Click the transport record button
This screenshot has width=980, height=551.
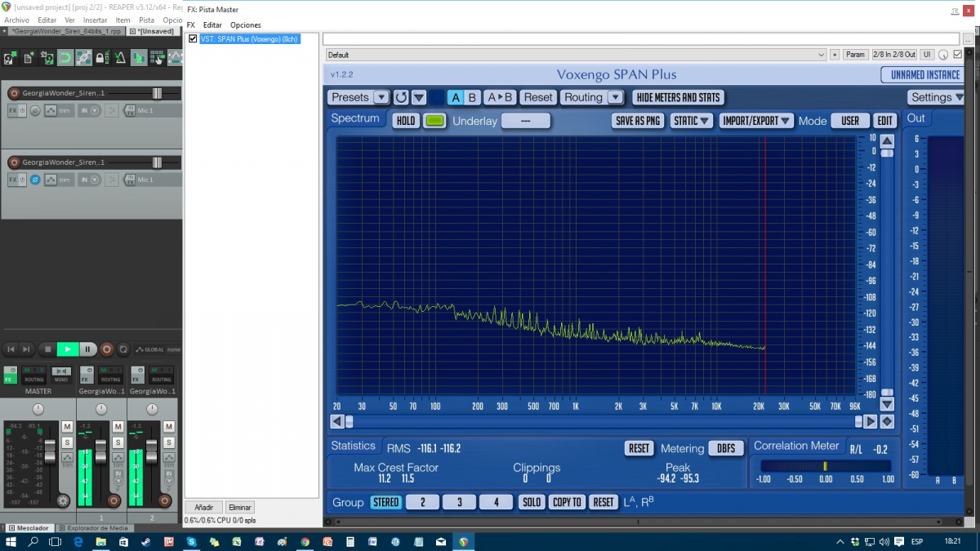(106, 349)
